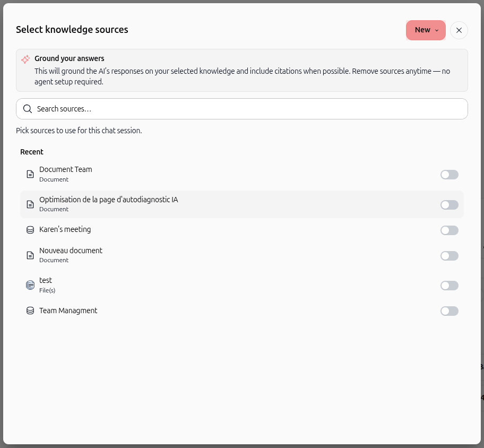Click the Optimisation de la page d'autodiagnostic IA title

(x=109, y=200)
